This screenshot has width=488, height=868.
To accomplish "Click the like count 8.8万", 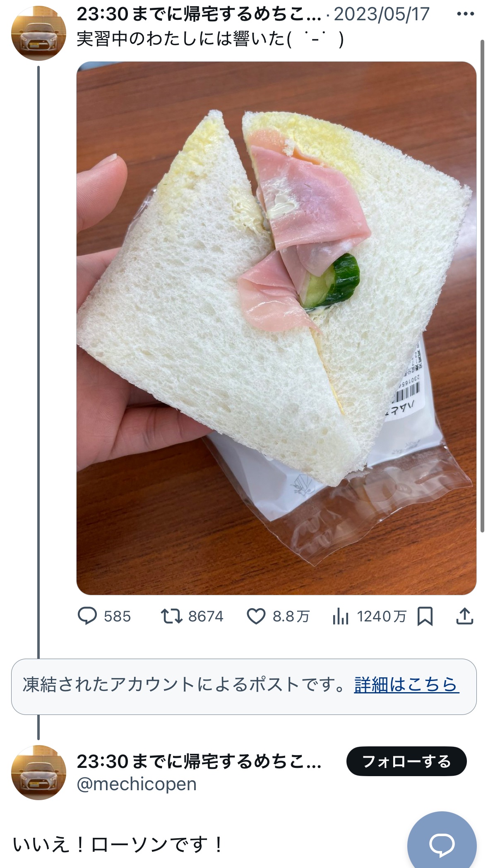I will (291, 616).
